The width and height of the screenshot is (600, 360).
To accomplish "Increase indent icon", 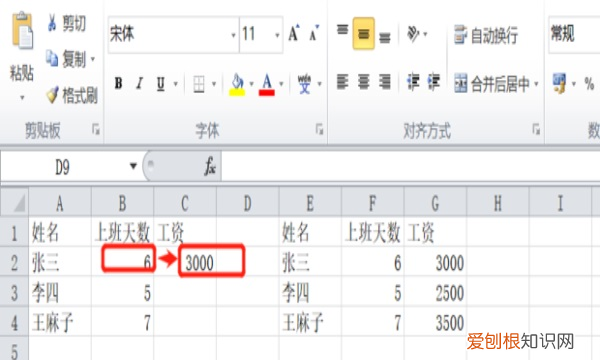I will (x=434, y=82).
